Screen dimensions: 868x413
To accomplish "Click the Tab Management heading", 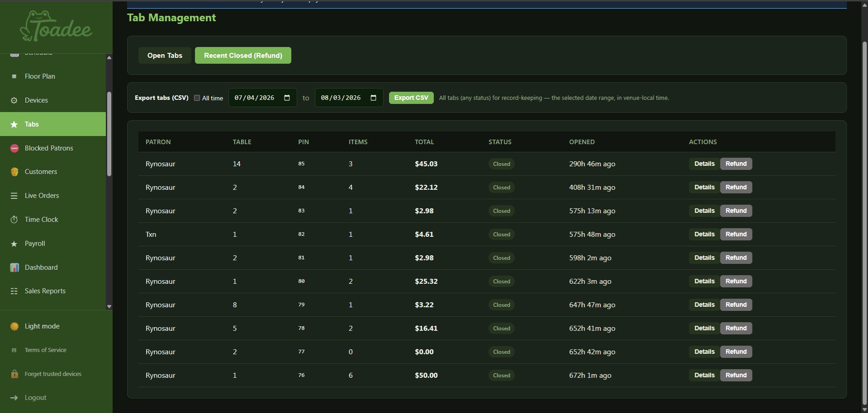I will pyautogui.click(x=171, y=18).
